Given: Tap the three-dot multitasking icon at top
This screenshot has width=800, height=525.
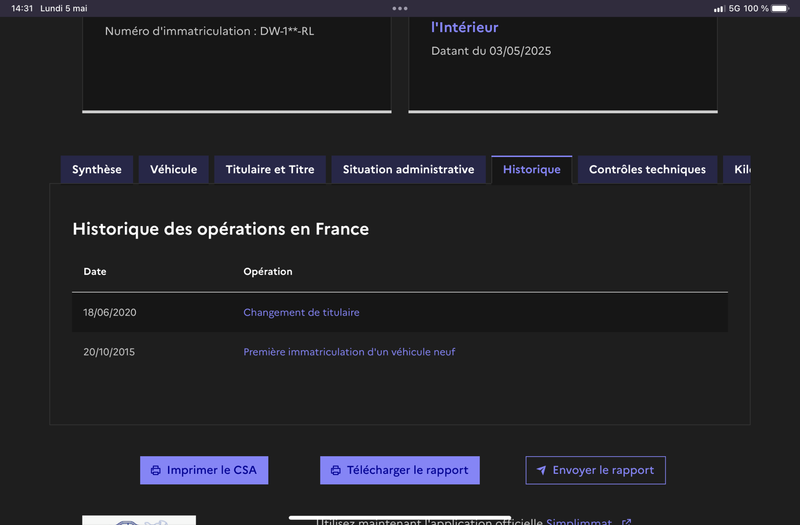Looking at the screenshot, I should tap(400, 8).
